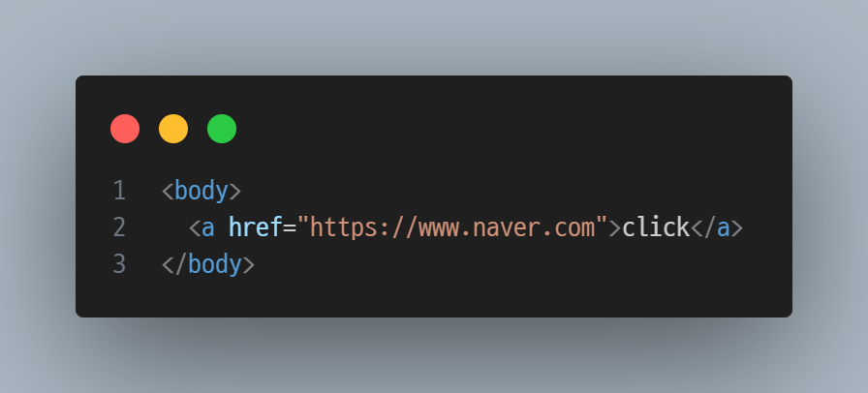The height and width of the screenshot is (393, 868).
Task: Click the word click in the anchor
Action: coord(656,227)
